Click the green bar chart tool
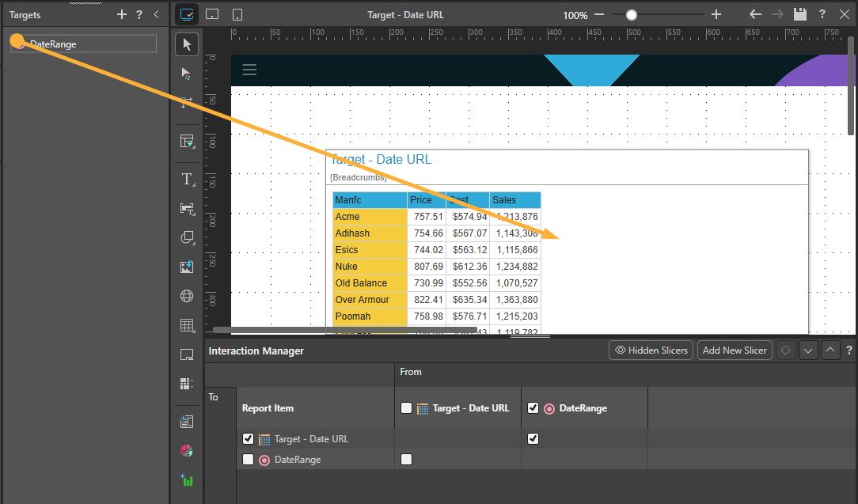Image resolution: width=858 pixels, height=504 pixels. point(187,479)
